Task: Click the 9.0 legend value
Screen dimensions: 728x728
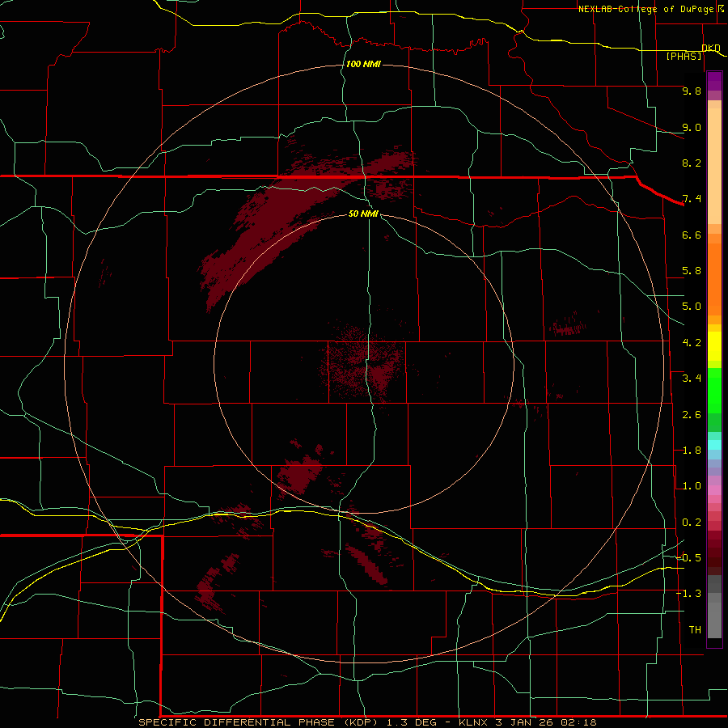Action: [x=692, y=127]
